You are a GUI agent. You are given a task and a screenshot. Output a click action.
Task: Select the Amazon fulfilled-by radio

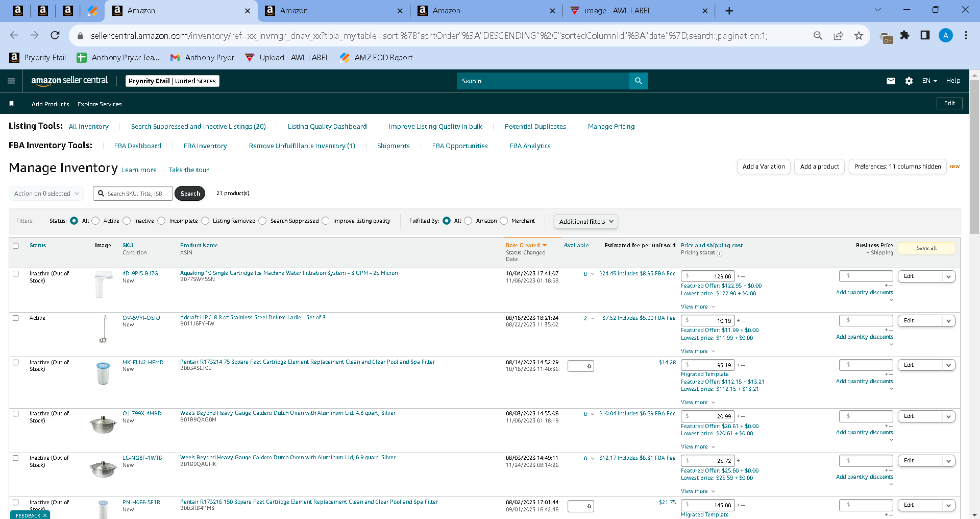(x=468, y=221)
